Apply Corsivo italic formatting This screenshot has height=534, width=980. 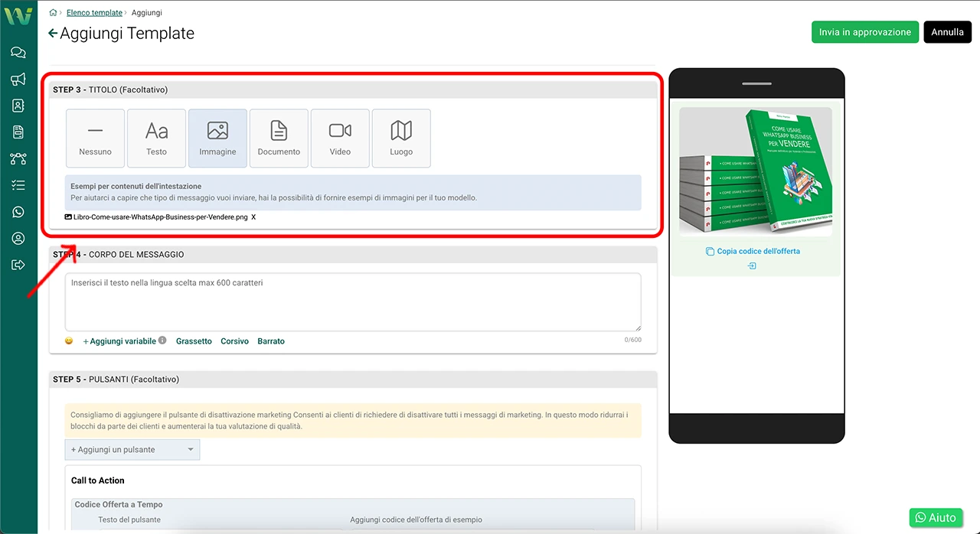(234, 341)
